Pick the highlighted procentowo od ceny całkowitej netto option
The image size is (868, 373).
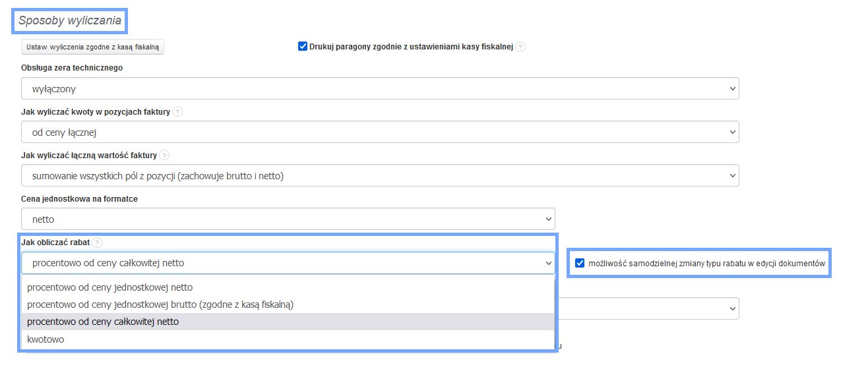[288, 322]
